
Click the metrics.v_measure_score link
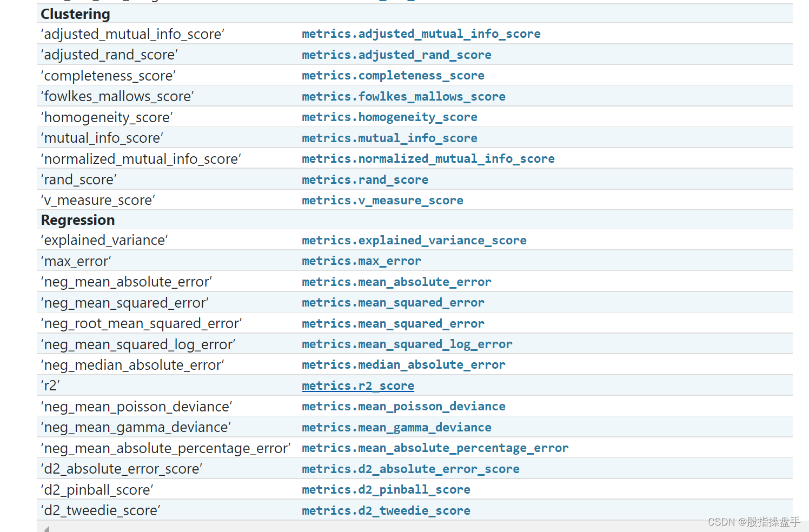[382, 200]
